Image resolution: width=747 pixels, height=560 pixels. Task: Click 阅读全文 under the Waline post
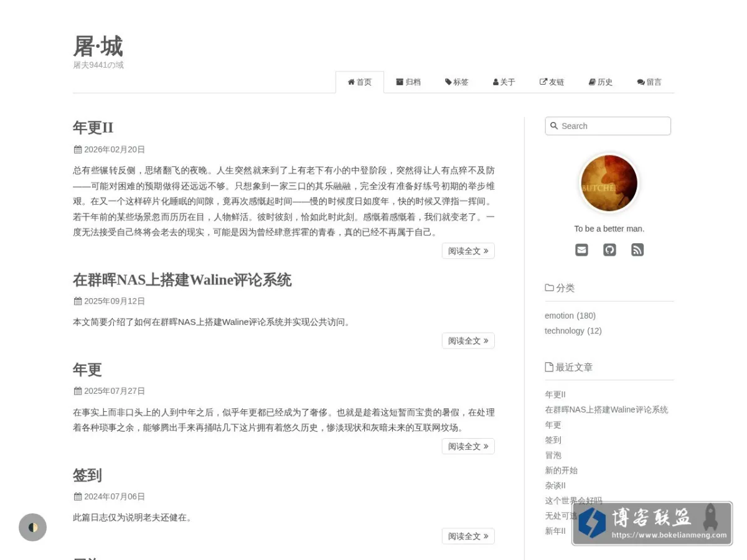coord(468,341)
